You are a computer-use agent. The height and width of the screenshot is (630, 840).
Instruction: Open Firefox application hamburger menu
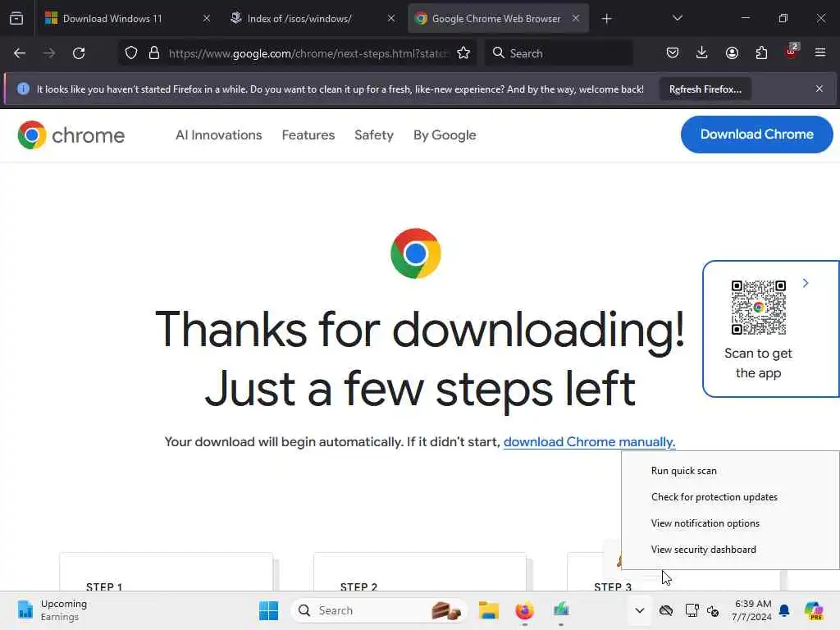(820, 52)
